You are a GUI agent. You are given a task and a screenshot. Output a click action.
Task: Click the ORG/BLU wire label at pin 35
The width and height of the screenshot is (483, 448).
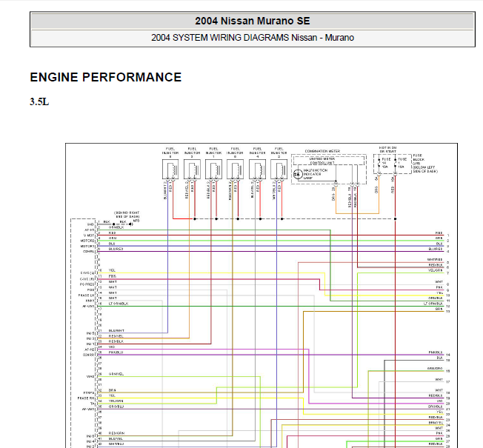pos(116,407)
